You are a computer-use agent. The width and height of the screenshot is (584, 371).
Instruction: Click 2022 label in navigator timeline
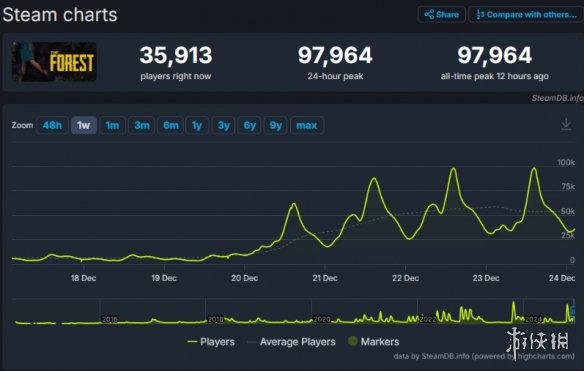coord(428,319)
